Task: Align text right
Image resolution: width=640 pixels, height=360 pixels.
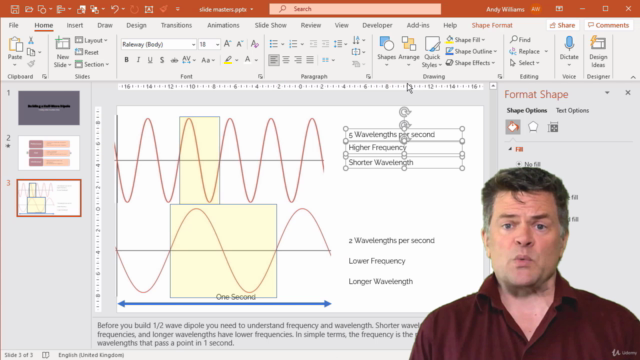Action: point(298,60)
